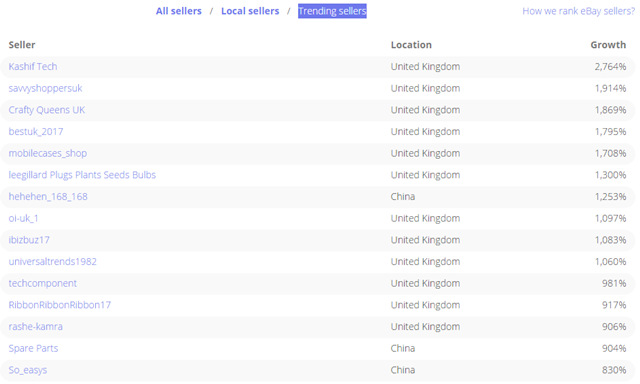Select the 1,914% growth value
640x384 pixels.
pos(610,88)
